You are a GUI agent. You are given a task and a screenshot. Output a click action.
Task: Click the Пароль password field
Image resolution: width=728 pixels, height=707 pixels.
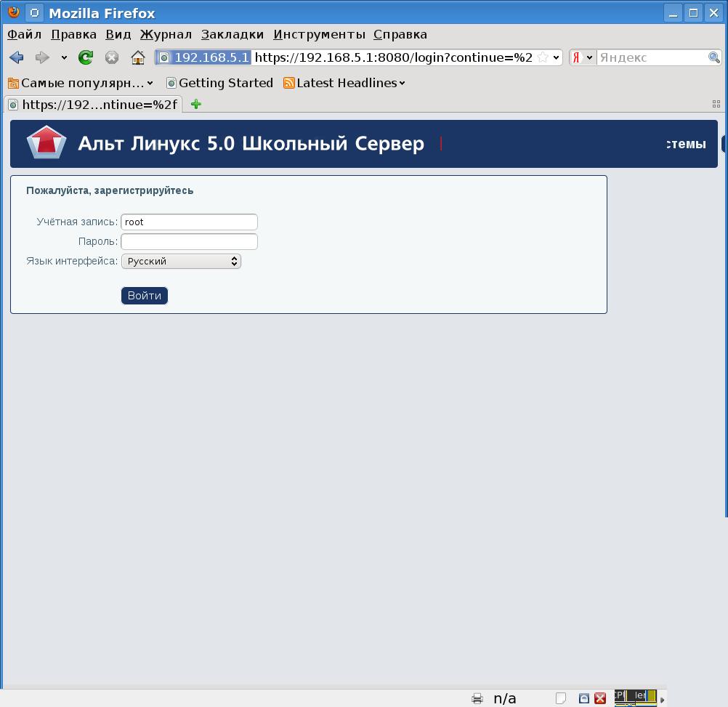tap(189, 241)
